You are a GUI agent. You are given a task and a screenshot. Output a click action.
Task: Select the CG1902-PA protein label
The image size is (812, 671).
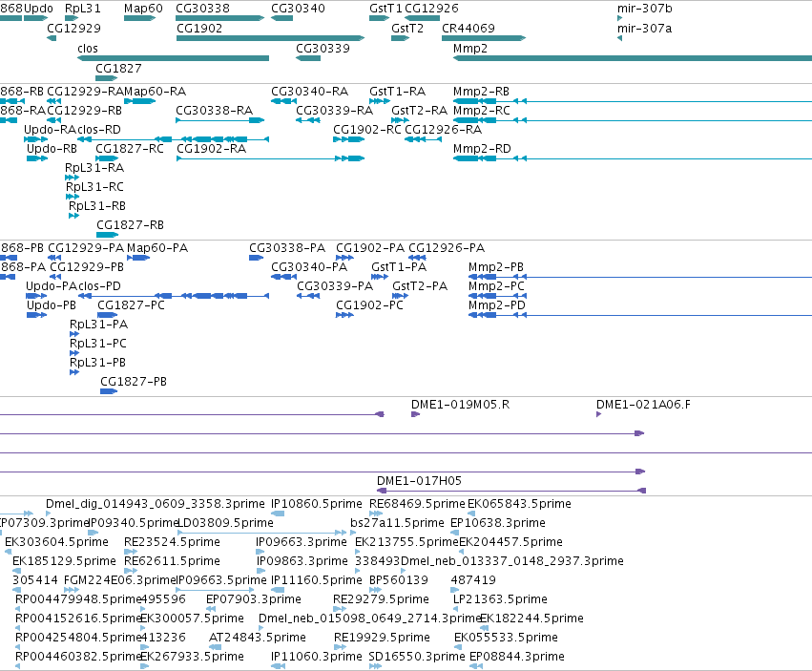(x=370, y=249)
